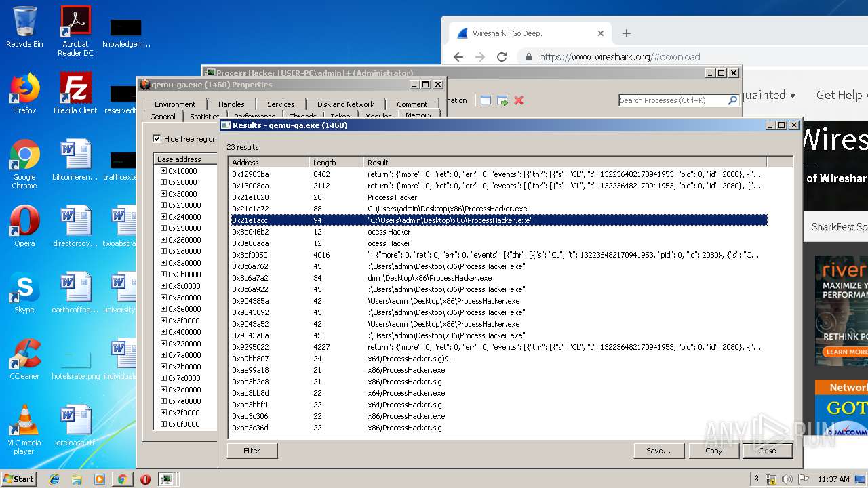The image size is (868, 488).
Task: Launch Acrobat Reader DC from desktop
Action: pos(75,30)
